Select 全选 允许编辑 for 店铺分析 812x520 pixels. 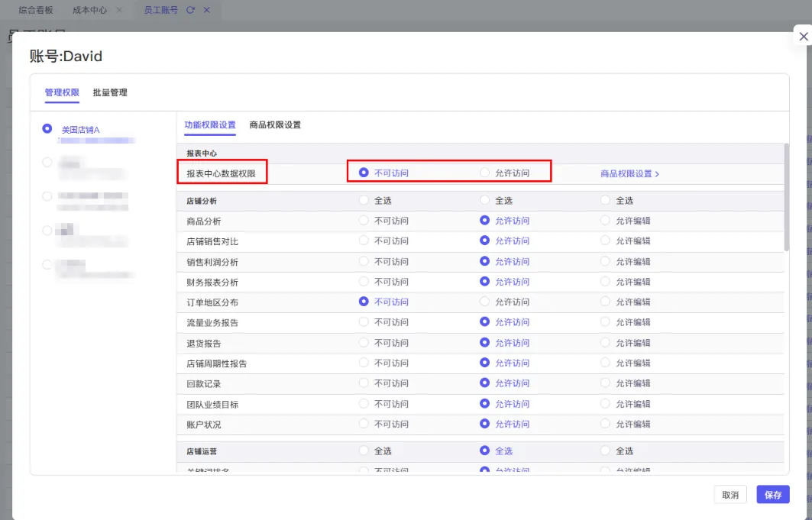click(605, 200)
